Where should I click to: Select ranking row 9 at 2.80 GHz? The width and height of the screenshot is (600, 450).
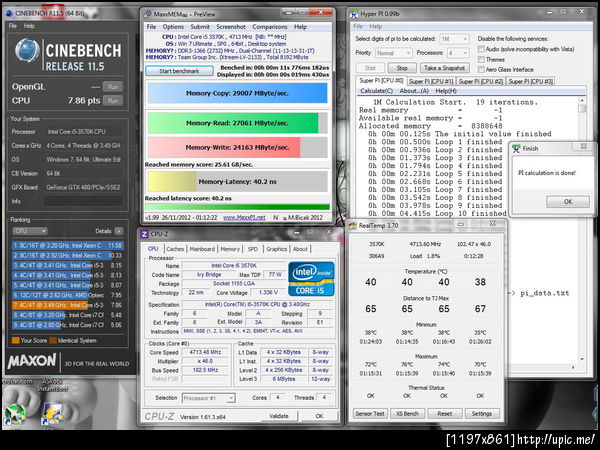point(67,325)
